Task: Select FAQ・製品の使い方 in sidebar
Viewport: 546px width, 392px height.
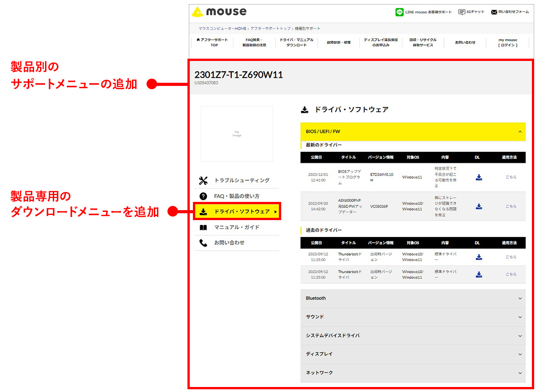Action: click(237, 196)
